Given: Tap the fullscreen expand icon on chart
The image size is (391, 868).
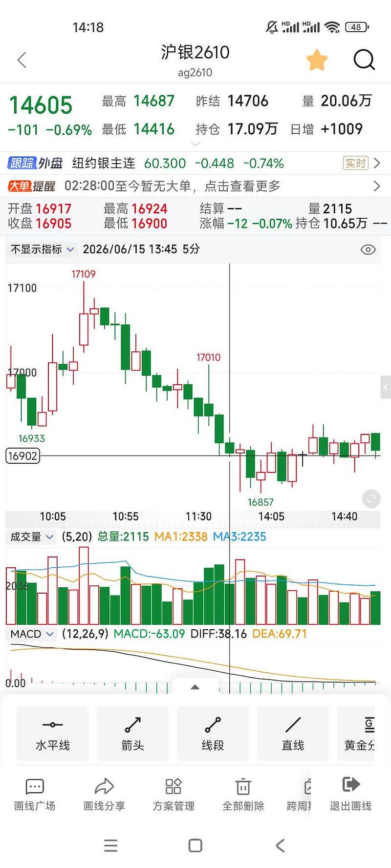Looking at the screenshot, I should 371,498.
